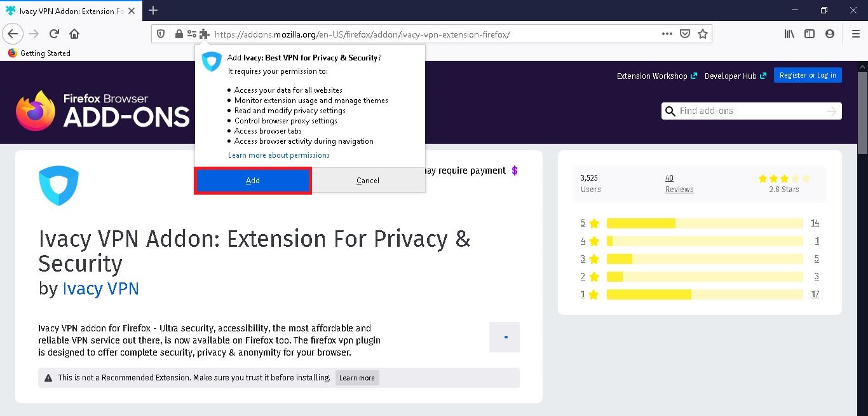Submit add-on search with arrow

coord(832,111)
